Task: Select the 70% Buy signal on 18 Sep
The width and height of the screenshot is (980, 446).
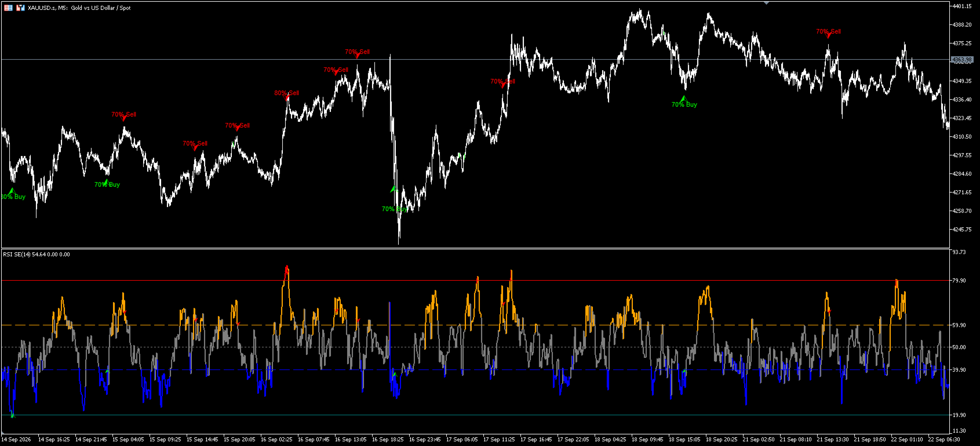Action: click(684, 104)
